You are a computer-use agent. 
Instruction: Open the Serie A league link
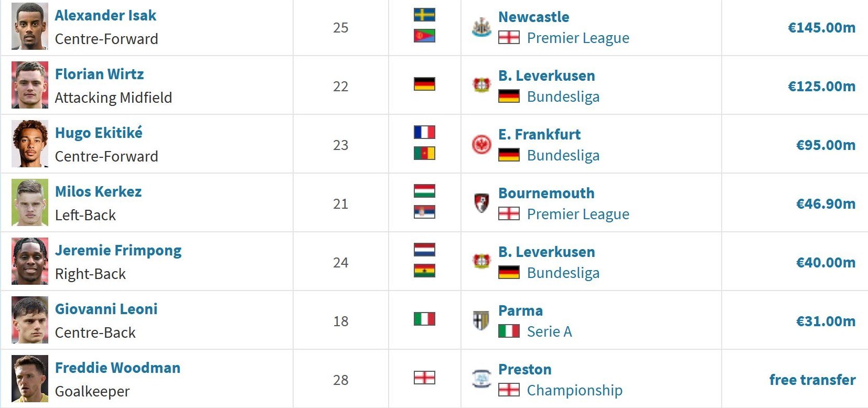(x=549, y=331)
